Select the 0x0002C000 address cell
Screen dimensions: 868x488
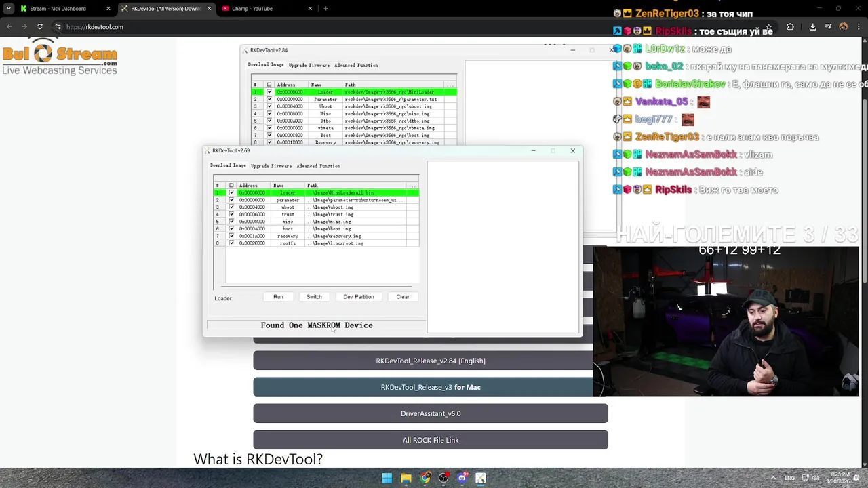254,243
